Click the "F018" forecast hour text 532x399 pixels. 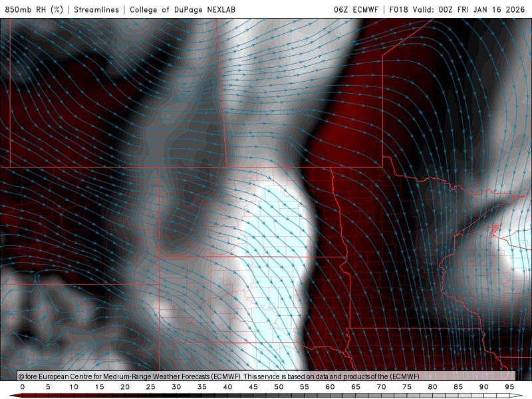tap(398, 9)
